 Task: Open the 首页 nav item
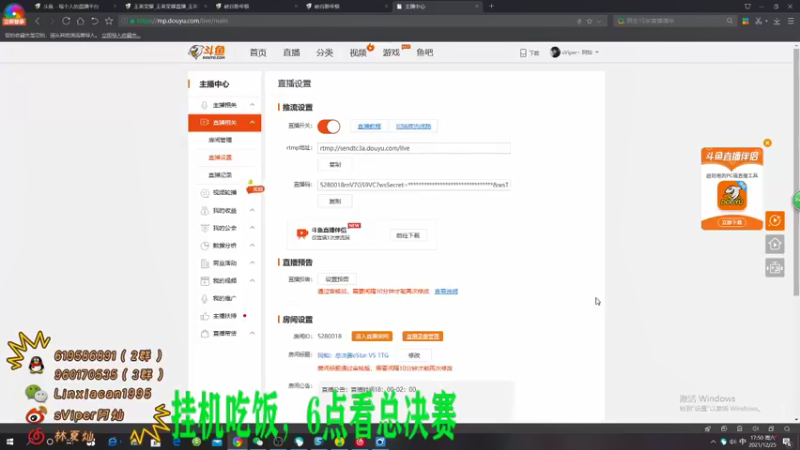click(258, 53)
